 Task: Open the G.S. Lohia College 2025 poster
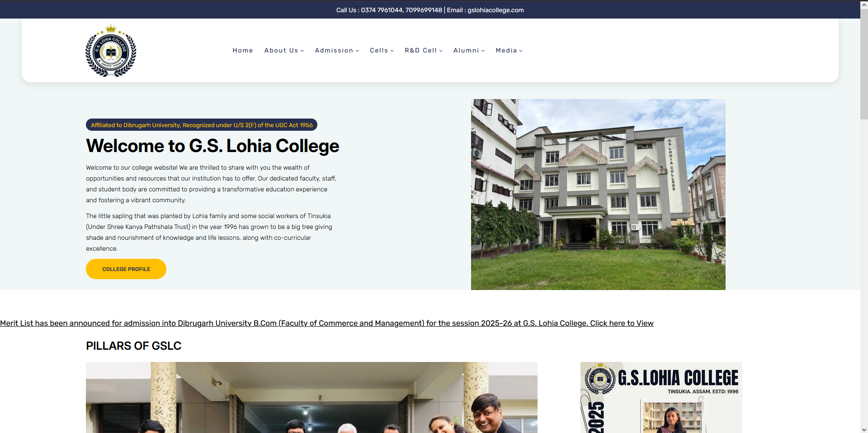[x=661, y=397]
